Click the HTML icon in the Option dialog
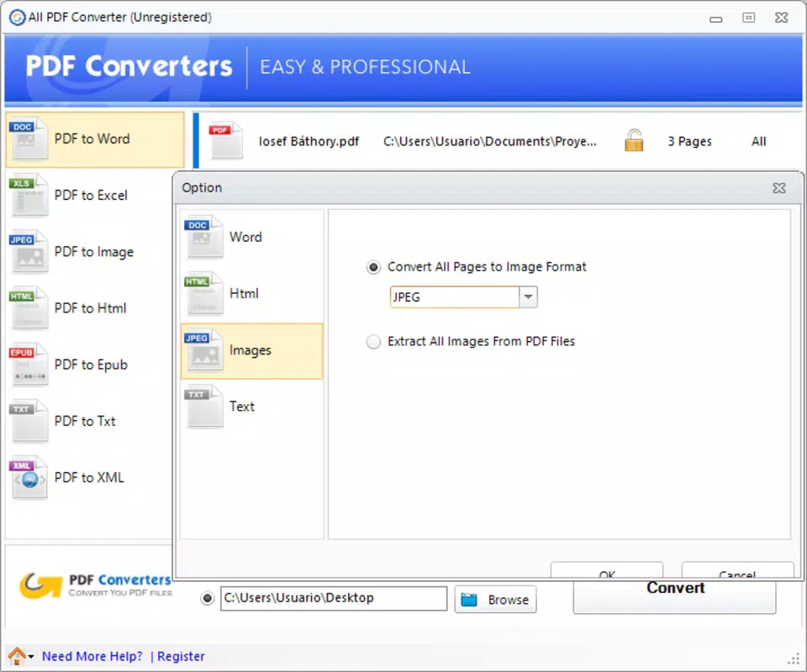The image size is (807, 672). pyautogui.click(x=203, y=294)
